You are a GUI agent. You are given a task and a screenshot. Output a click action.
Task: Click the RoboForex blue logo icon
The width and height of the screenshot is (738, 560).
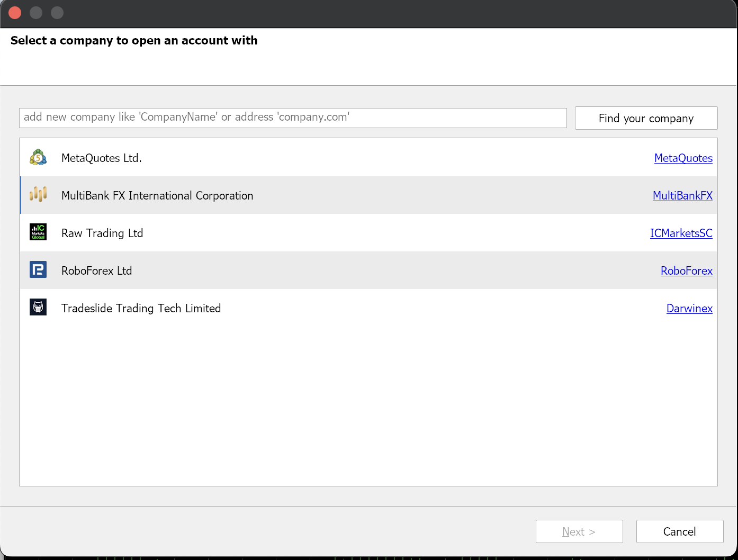click(38, 270)
